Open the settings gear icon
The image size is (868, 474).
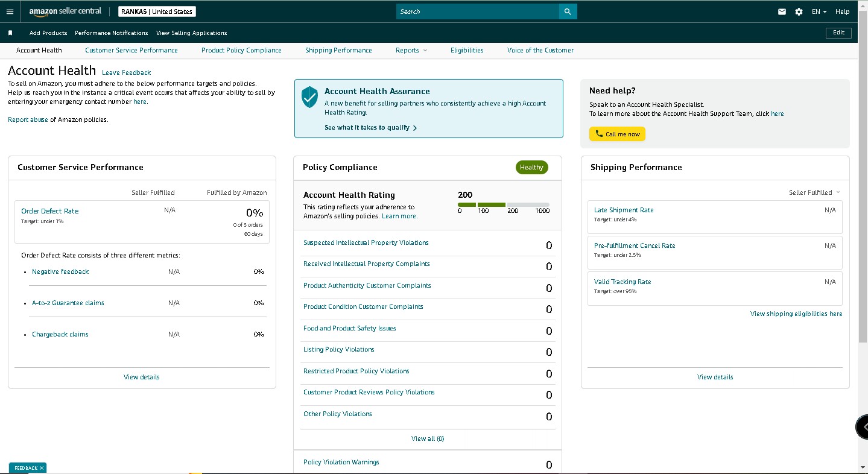point(799,11)
